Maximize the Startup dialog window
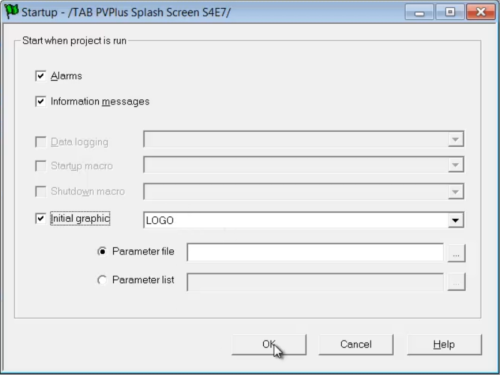500x375 pixels. coord(450,13)
